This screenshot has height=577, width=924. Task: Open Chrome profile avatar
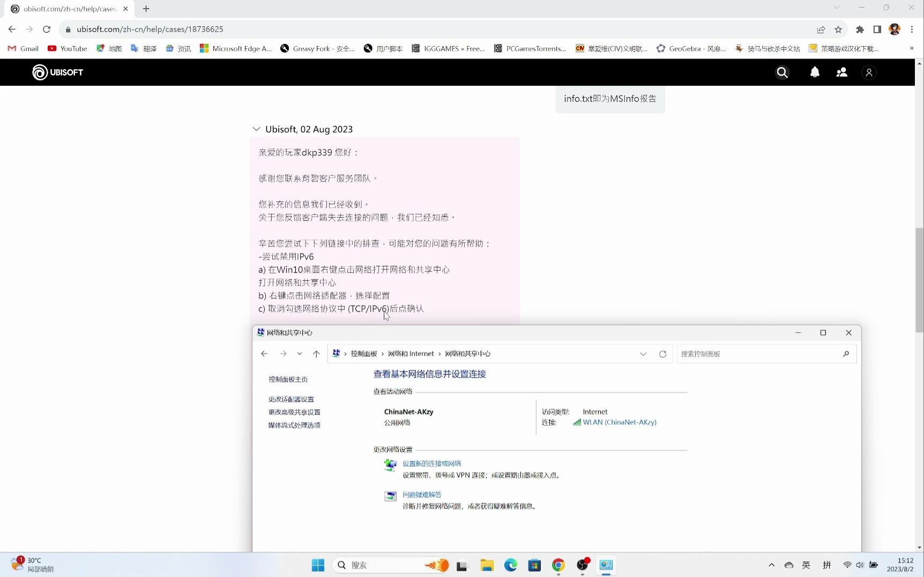click(x=895, y=29)
